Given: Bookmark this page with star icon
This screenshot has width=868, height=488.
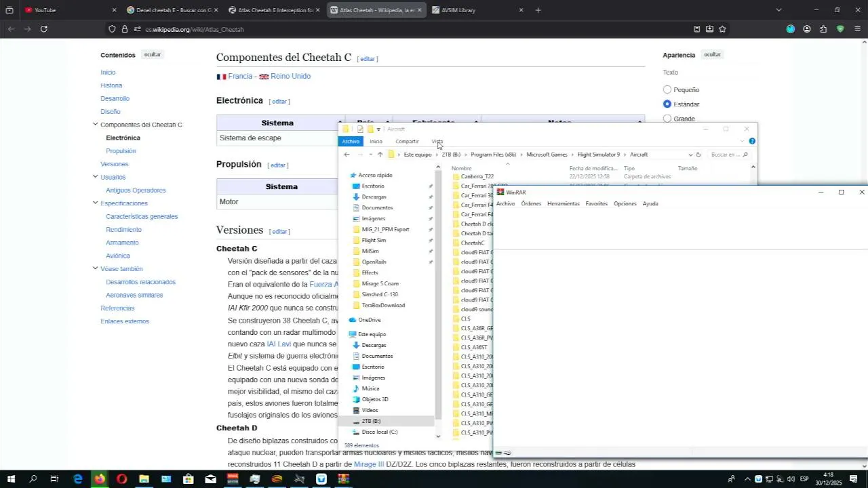Looking at the screenshot, I should pos(722,29).
